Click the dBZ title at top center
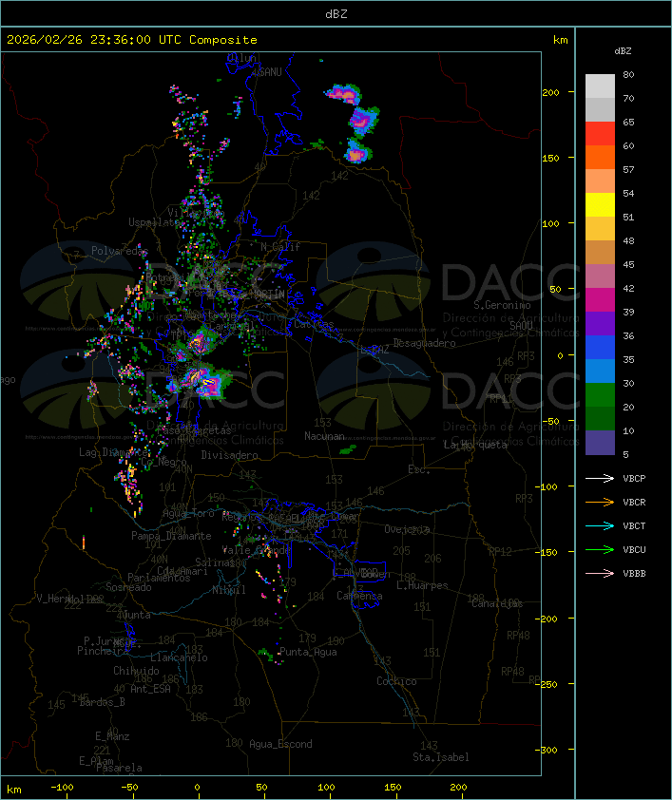This screenshot has width=672, height=800. [336, 13]
